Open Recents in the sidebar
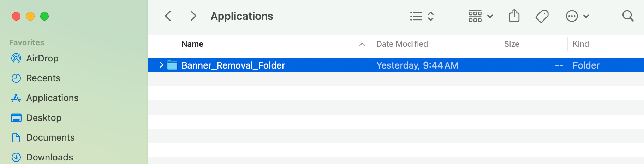The width and height of the screenshot is (644, 164). click(x=43, y=78)
